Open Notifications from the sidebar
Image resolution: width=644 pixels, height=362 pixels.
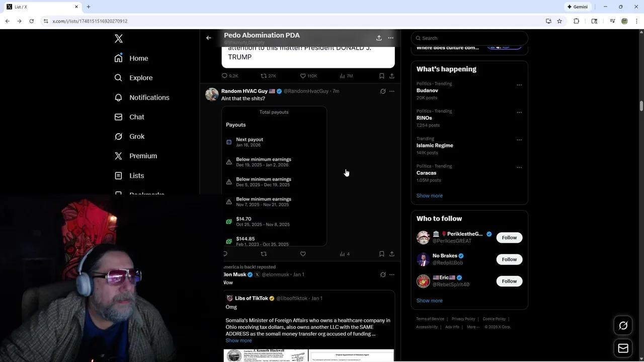pos(142,98)
